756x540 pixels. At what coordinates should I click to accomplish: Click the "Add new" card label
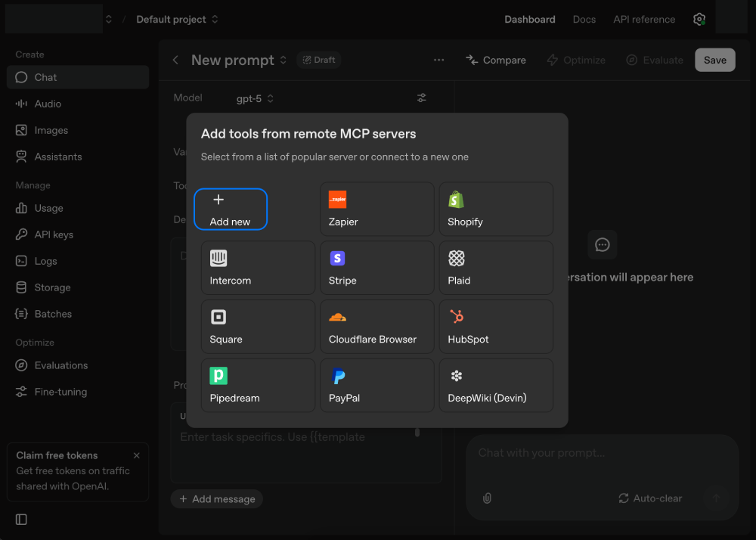click(x=230, y=222)
